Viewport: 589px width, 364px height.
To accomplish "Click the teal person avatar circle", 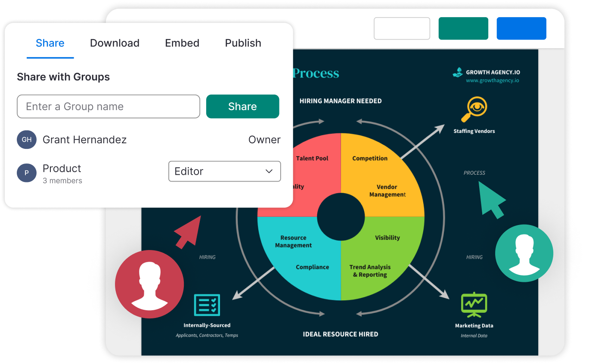I will tap(524, 253).
